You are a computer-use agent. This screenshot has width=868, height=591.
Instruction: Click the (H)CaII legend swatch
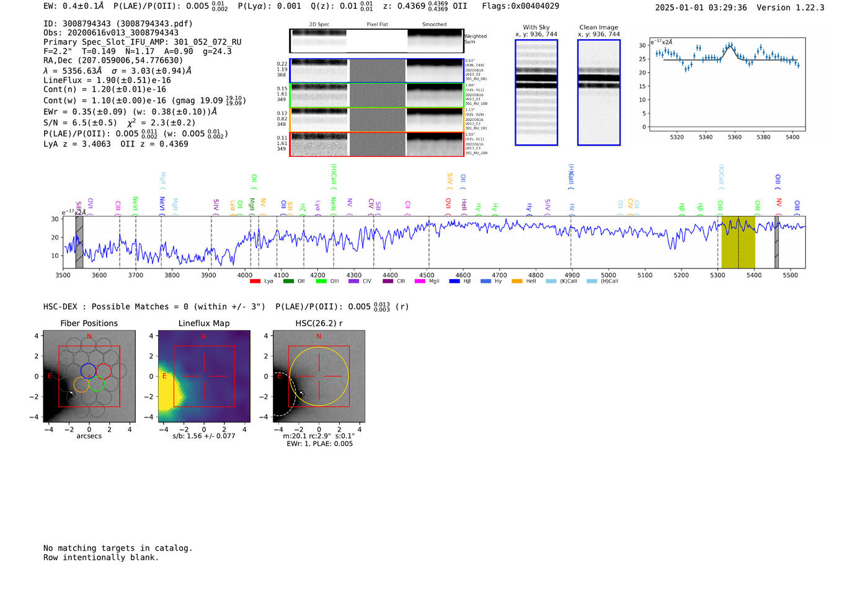click(592, 282)
